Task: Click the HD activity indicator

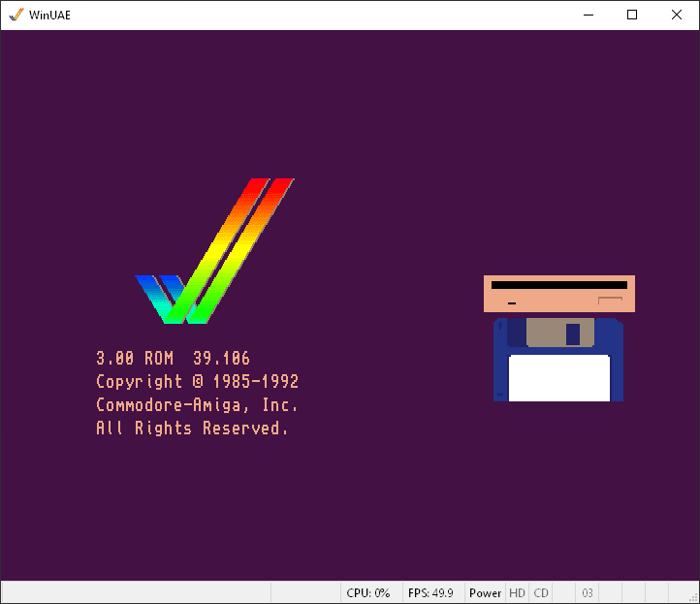Action: click(517, 592)
